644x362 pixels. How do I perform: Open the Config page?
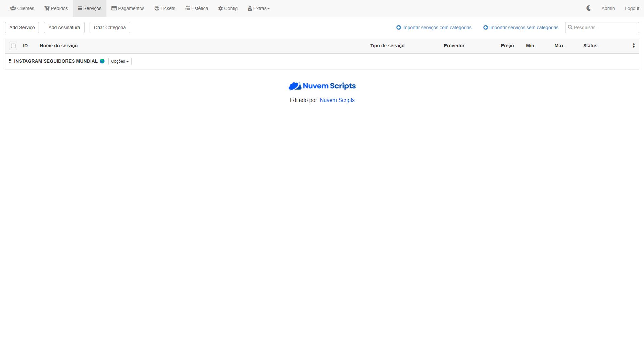(x=228, y=8)
